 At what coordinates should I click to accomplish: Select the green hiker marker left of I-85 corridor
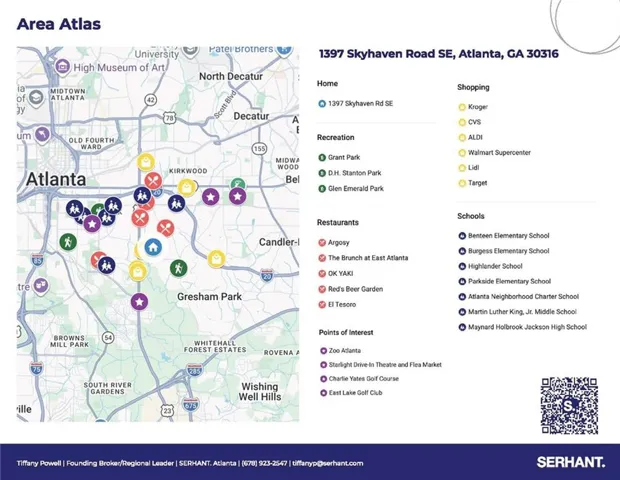68,242
